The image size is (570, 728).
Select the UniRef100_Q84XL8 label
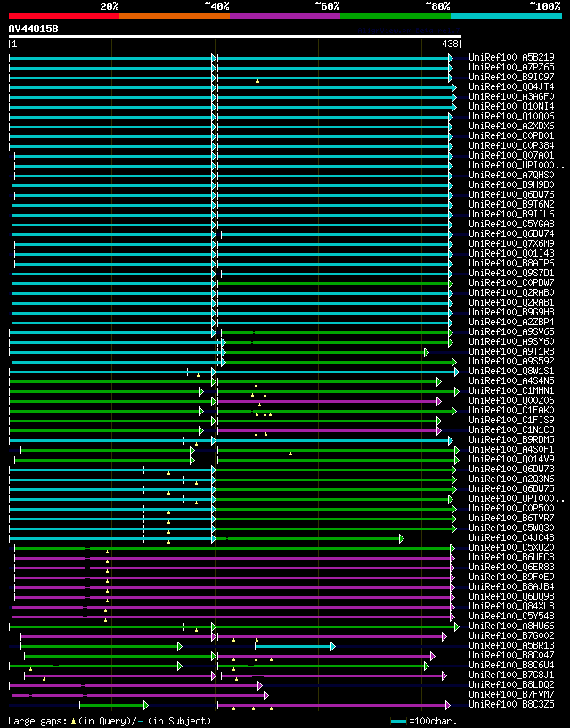coord(511,606)
